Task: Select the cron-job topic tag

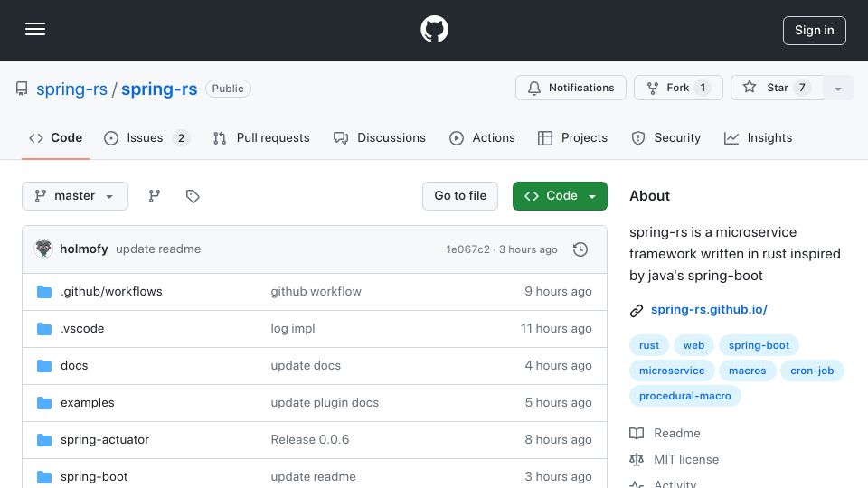Action: pyautogui.click(x=812, y=371)
